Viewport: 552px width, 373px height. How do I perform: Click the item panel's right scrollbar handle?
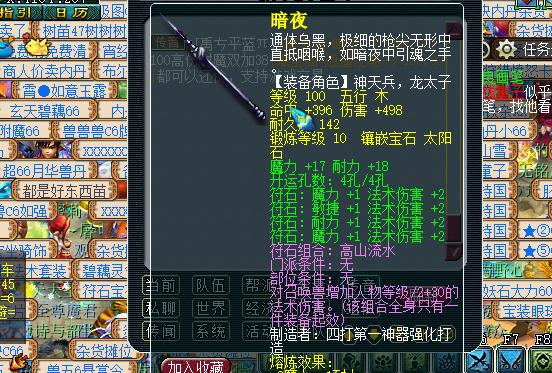(453, 228)
